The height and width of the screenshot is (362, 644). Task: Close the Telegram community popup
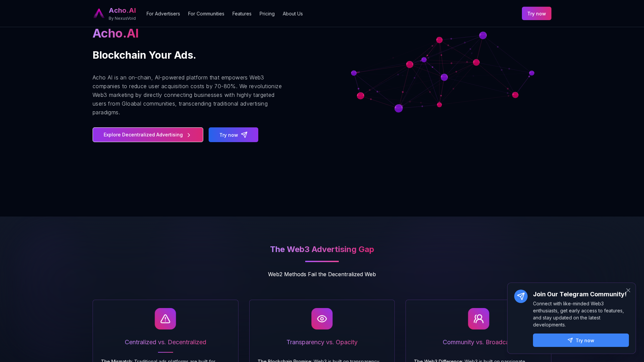click(628, 290)
